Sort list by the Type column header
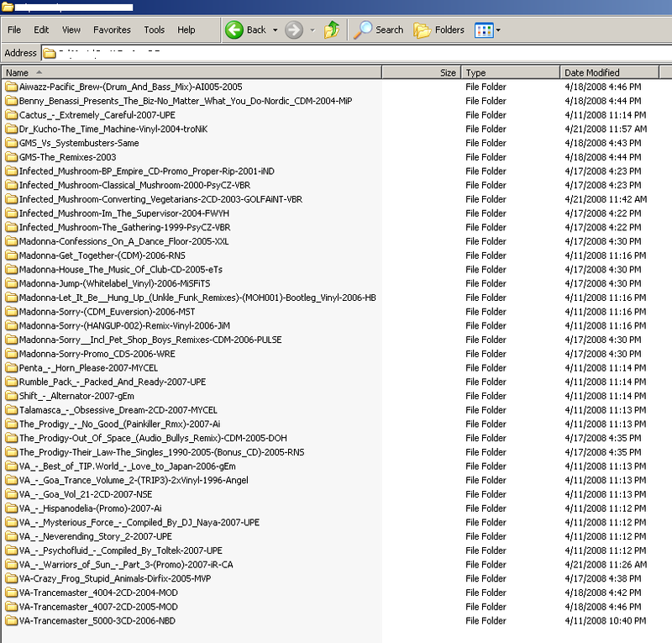 [x=511, y=72]
